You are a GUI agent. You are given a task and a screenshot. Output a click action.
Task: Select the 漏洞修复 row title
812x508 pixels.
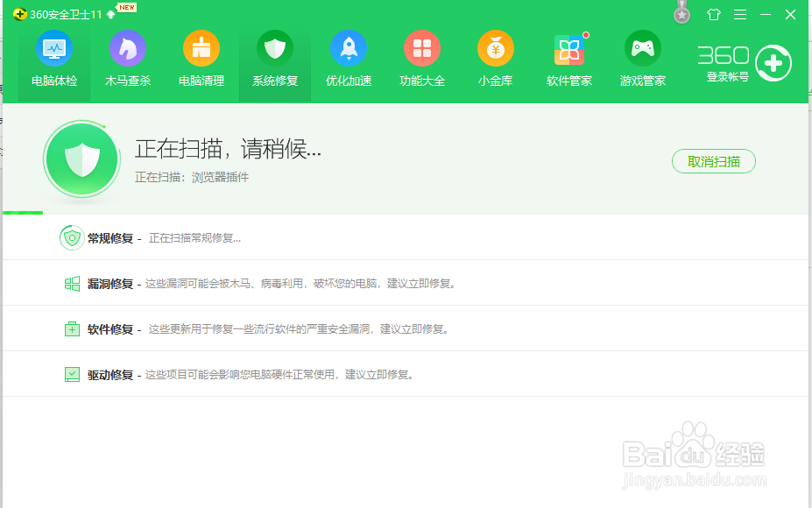(x=110, y=284)
